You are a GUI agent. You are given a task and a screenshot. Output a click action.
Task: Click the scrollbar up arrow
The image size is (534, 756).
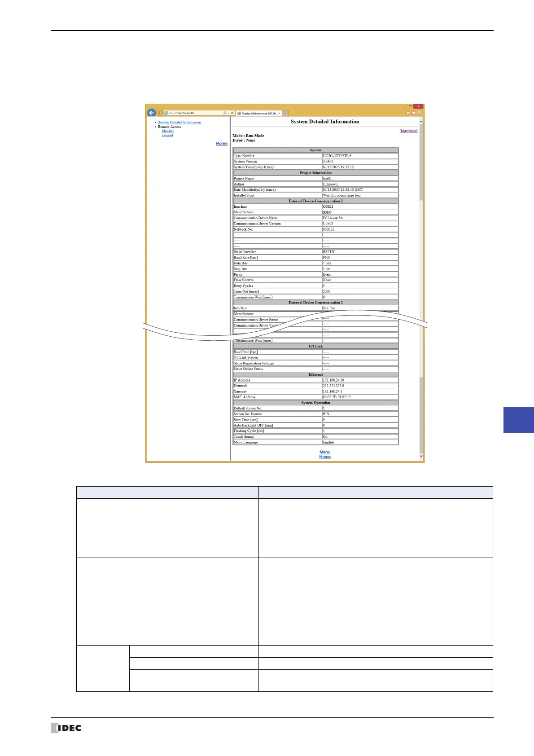point(421,122)
